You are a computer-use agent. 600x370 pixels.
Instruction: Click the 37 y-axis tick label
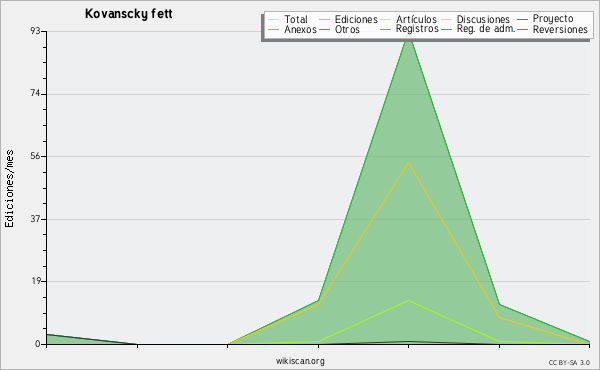[36, 219]
